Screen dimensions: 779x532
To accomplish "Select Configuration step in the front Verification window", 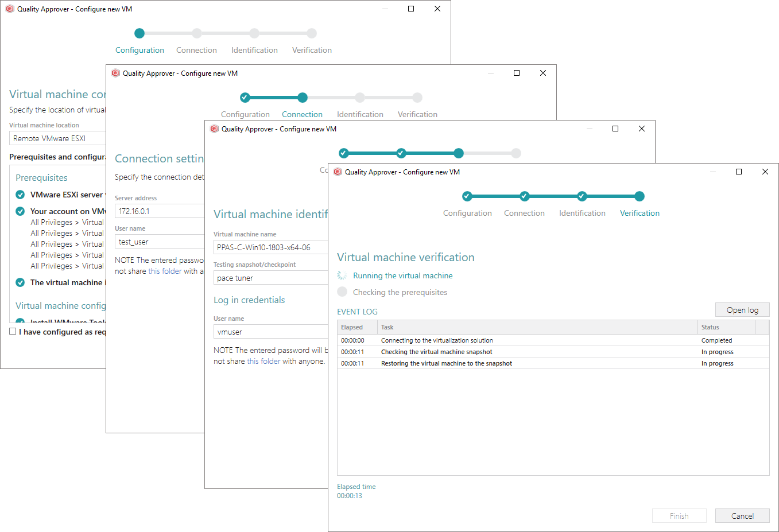I will pos(467,213).
